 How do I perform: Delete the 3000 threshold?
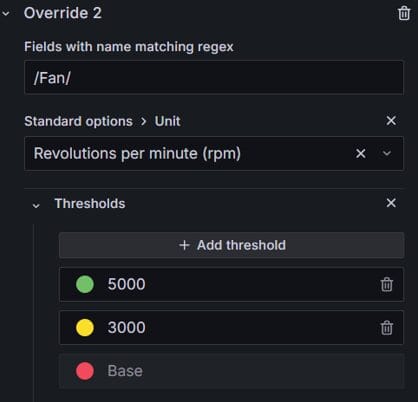pos(387,328)
